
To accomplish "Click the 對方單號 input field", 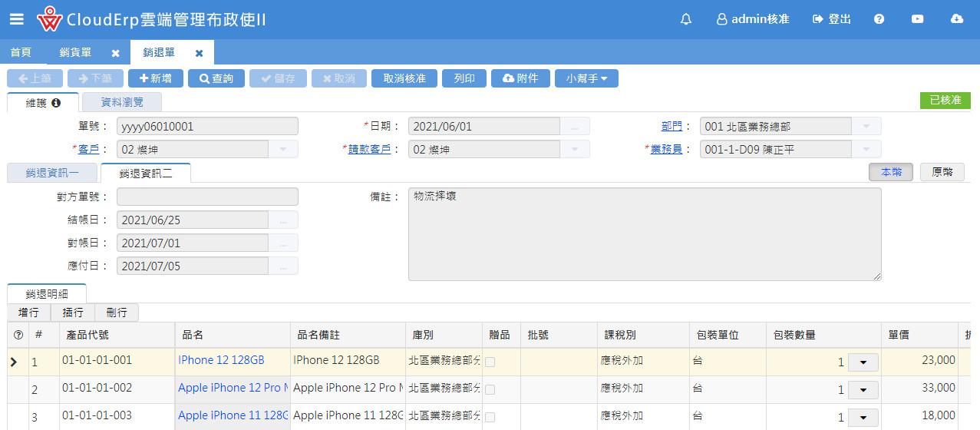I will pyautogui.click(x=207, y=197).
